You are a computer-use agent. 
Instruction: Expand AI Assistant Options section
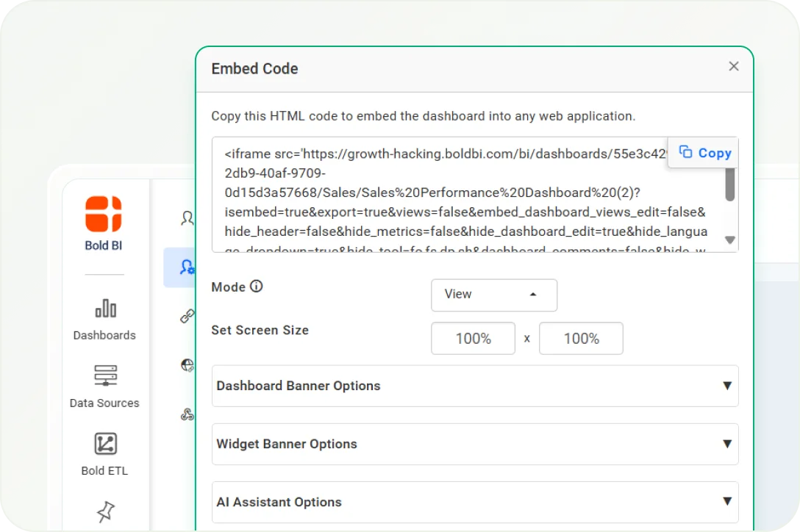(x=475, y=502)
